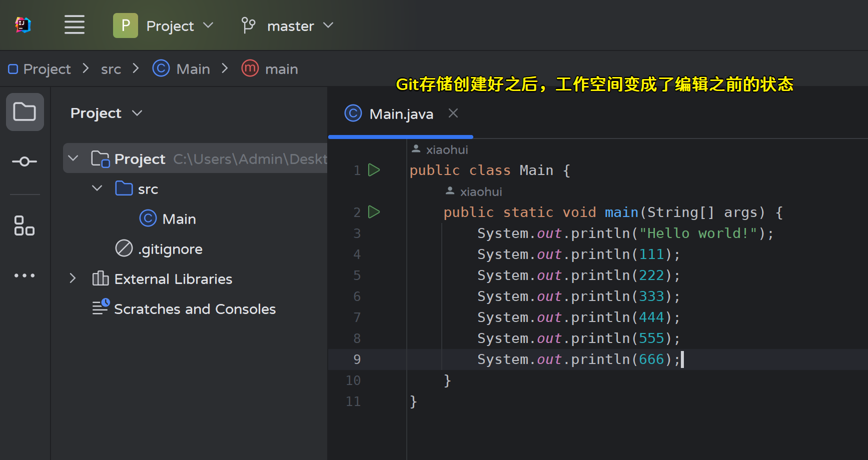Run the Main class from gutter
Image resolution: width=868 pixels, height=460 pixels.
[374, 170]
